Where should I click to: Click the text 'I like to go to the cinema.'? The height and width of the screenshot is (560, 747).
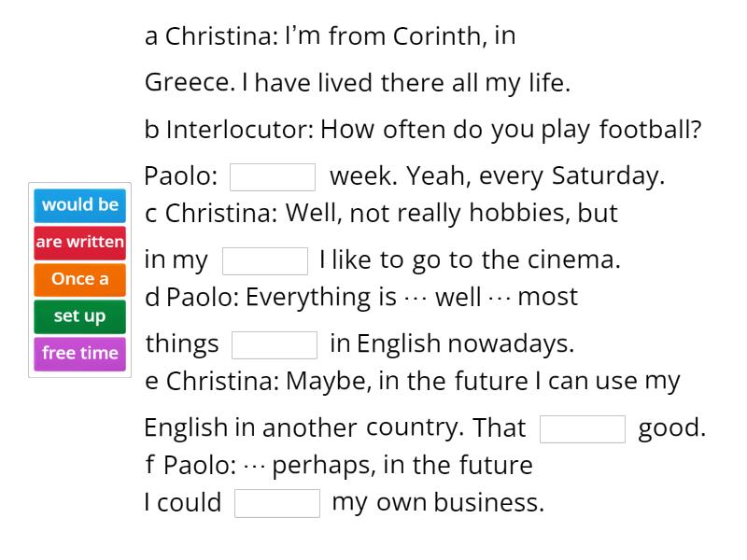[x=470, y=260]
